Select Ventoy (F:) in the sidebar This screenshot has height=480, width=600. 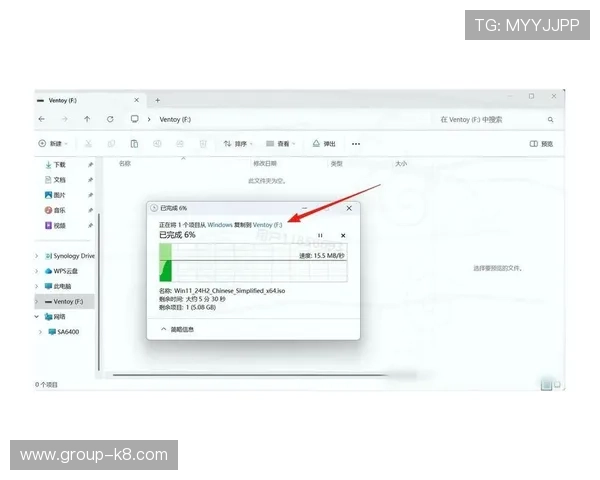click(64, 302)
